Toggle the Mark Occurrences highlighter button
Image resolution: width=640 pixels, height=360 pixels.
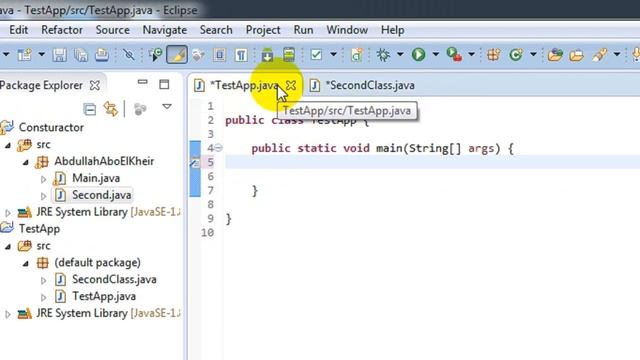[177, 55]
